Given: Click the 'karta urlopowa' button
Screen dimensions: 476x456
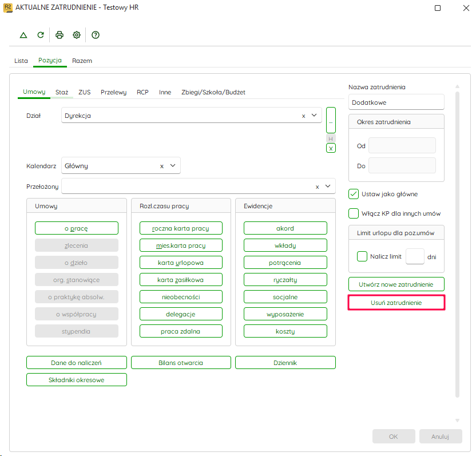Looking at the screenshot, I should [181, 263].
